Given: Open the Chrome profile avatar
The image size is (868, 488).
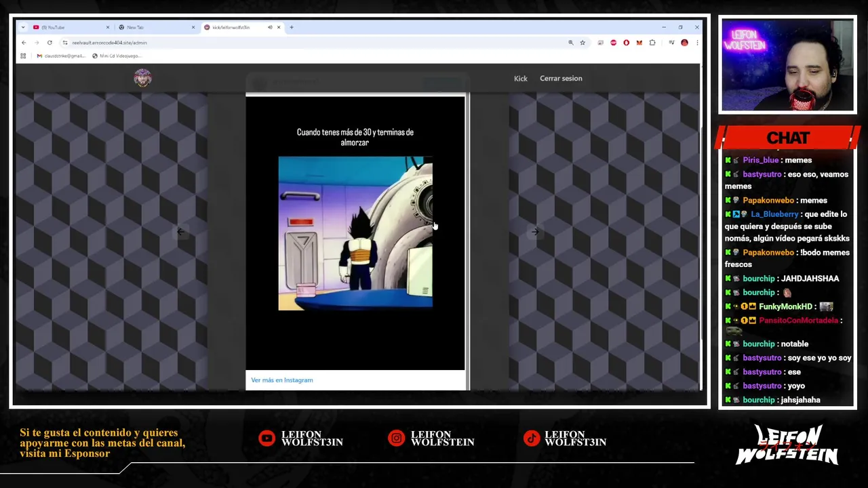Looking at the screenshot, I should pyautogui.click(x=684, y=43).
